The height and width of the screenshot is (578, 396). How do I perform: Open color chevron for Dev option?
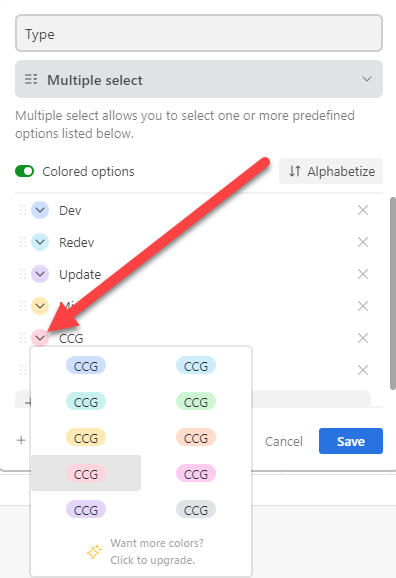40,210
